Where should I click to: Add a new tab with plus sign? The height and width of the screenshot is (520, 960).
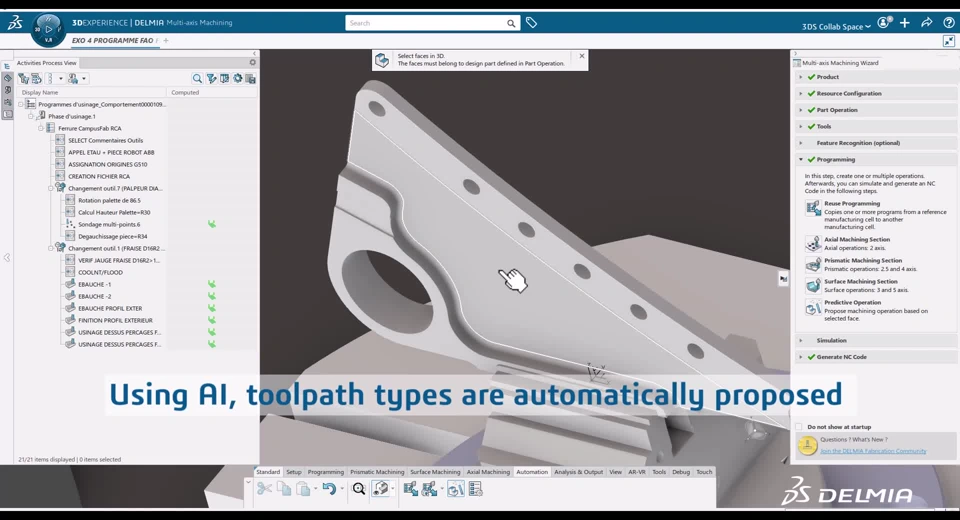(x=166, y=40)
